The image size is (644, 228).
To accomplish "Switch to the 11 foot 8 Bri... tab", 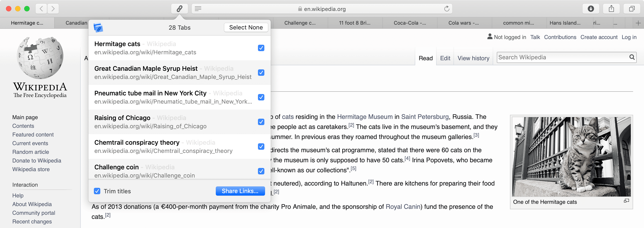I will click(x=355, y=23).
